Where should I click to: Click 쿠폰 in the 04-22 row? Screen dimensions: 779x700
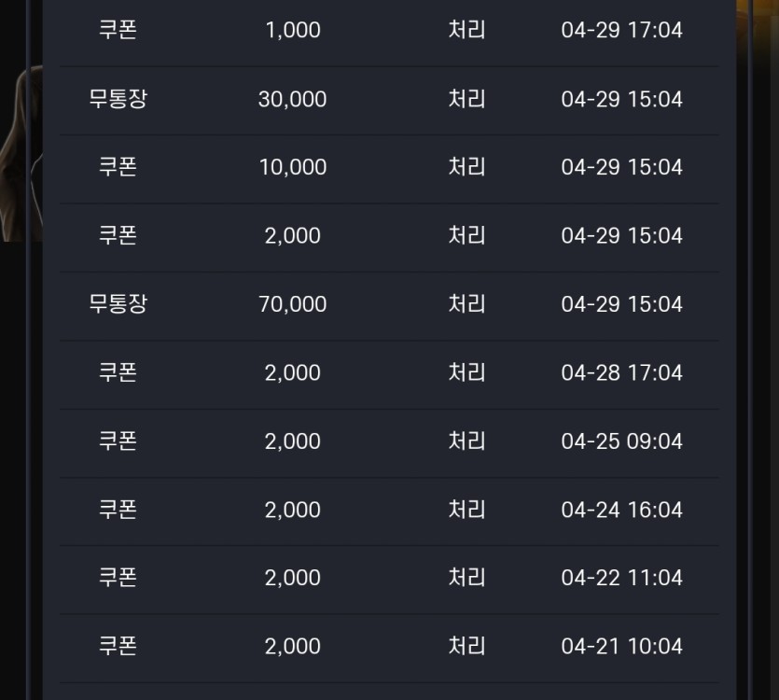coord(118,578)
